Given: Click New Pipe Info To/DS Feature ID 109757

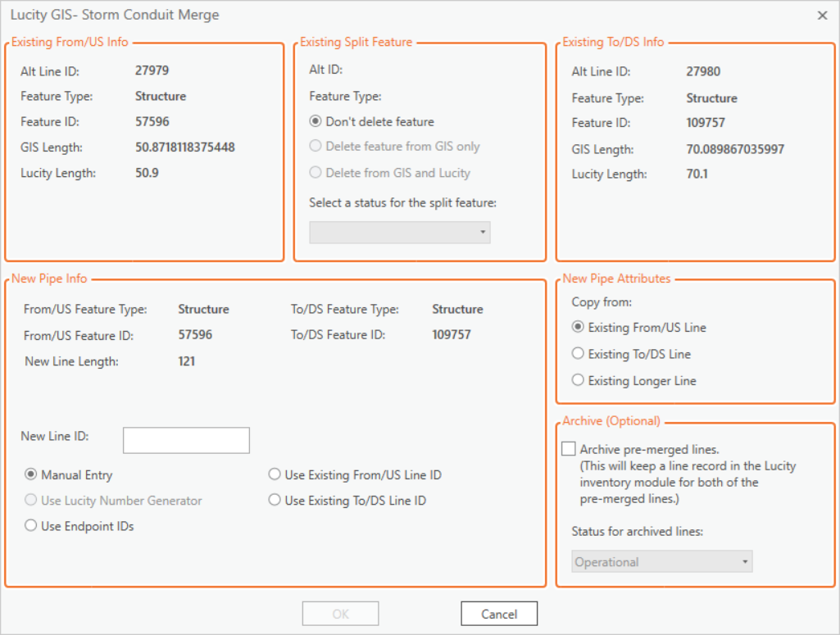Looking at the screenshot, I should [452, 334].
